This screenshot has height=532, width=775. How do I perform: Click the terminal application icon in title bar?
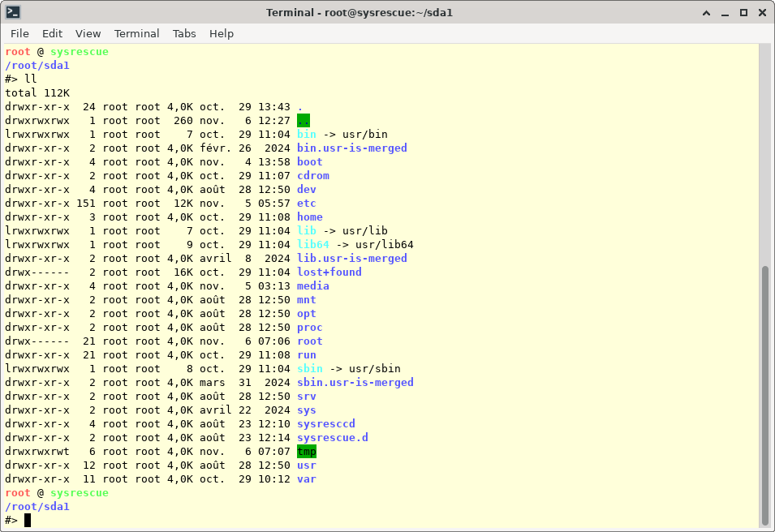point(13,12)
